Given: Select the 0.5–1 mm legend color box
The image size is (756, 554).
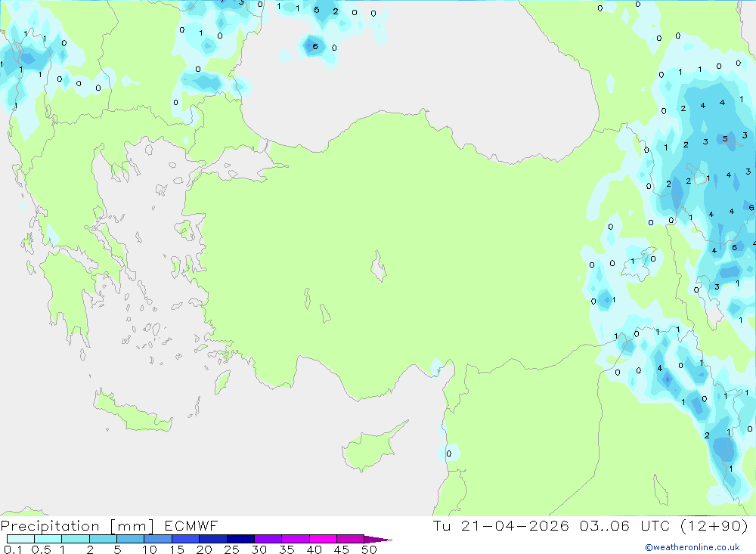Looking at the screenshot, I should 48,539.
